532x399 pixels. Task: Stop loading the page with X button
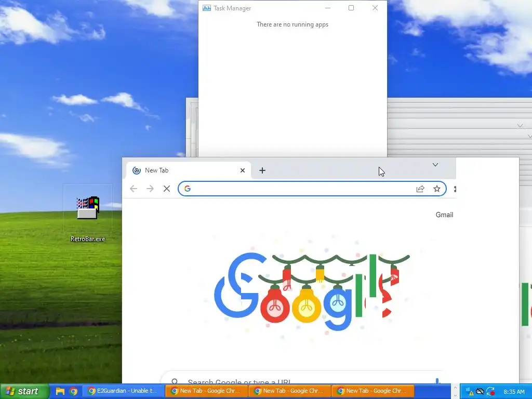(167, 189)
